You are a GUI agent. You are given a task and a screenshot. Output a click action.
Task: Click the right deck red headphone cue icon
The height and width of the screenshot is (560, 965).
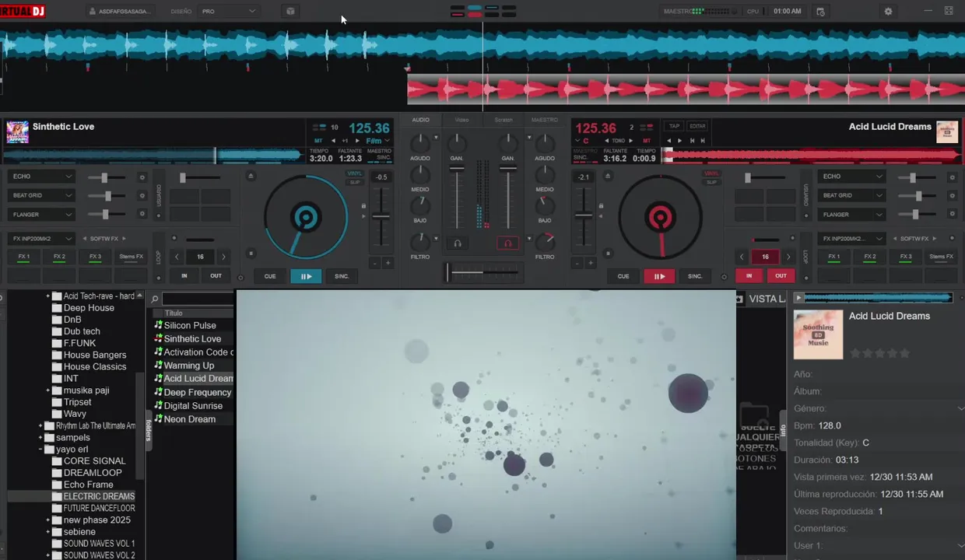[507, 243]
